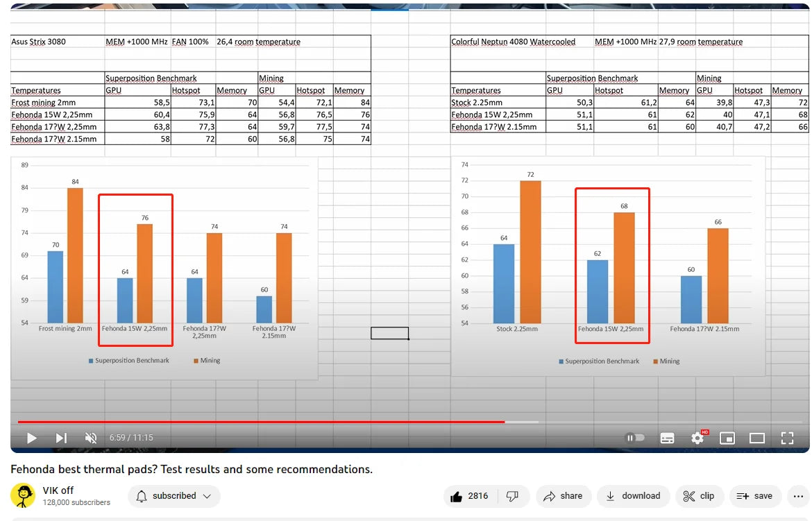Image resolution: width=812 pixels, height=521 pixels.
Task: Download the video
Action: pyautogui.click(x=634, y=496)
